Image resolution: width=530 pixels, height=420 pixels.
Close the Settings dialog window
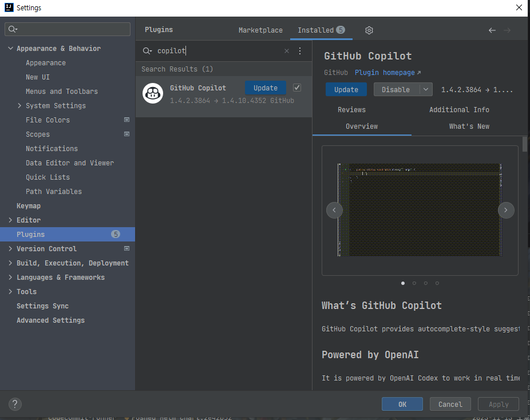519,7
